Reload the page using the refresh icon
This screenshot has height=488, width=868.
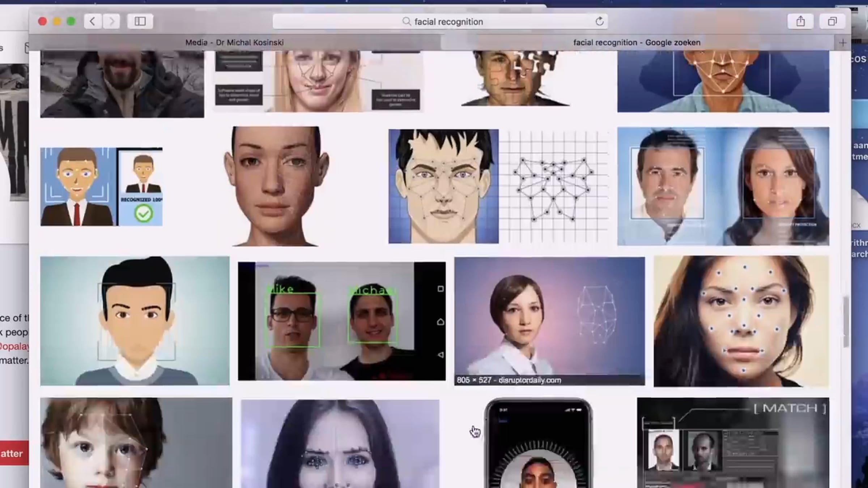pyautogui.click(x=599, y=22)
